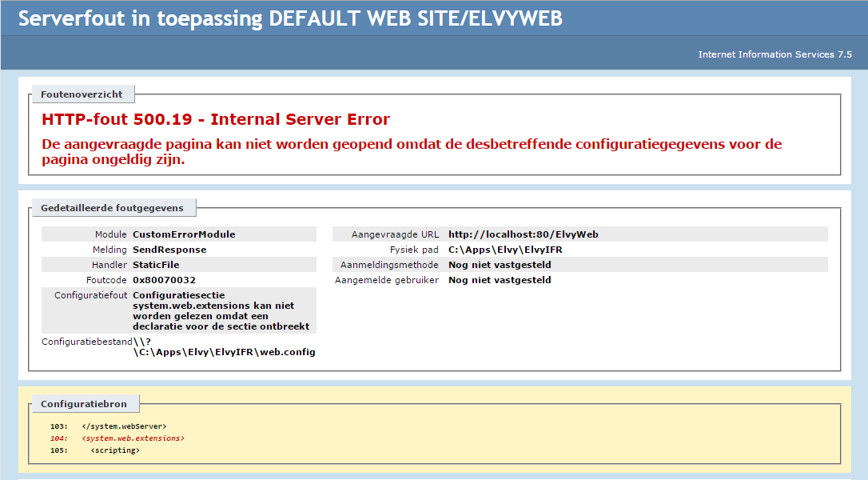This screenshot has width=868, height=480.
Task: Click the 'Module' label
Action: point(111,234)
